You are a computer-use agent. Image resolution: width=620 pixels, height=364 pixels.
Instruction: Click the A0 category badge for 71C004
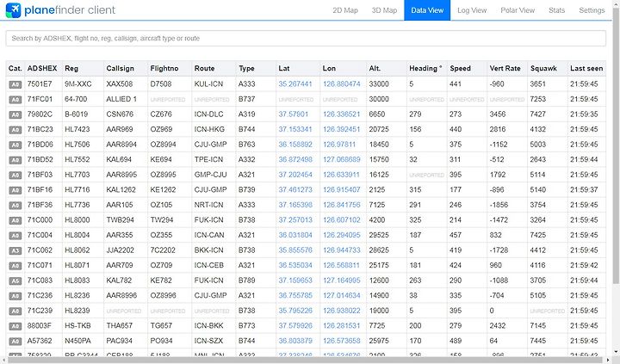click(x=15, y=236)
